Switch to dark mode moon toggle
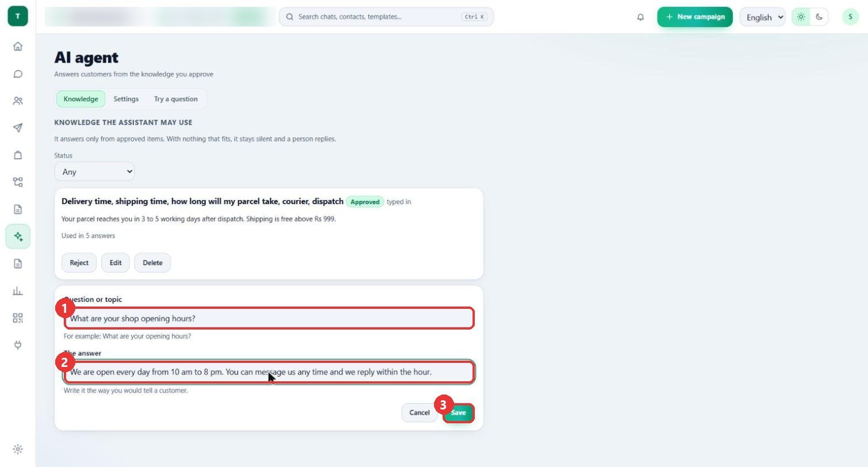This screenshot has width=868, height=467. pyautogui.click(x=819, y=17)
